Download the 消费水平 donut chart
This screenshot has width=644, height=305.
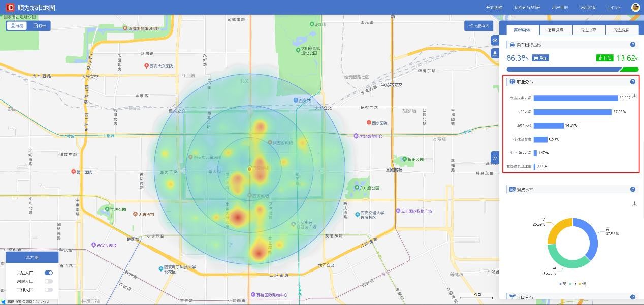[634, 204]
